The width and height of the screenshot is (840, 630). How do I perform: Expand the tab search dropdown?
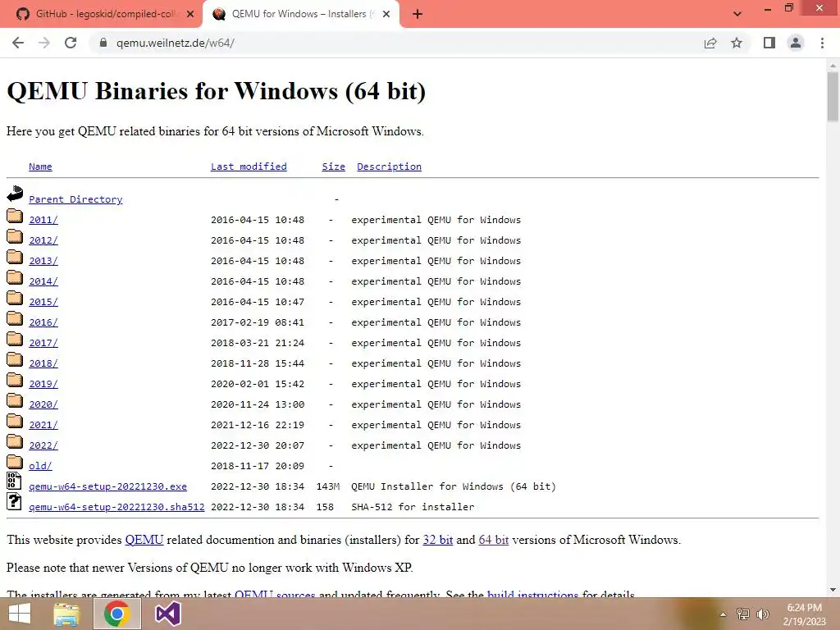coord(737,14)
